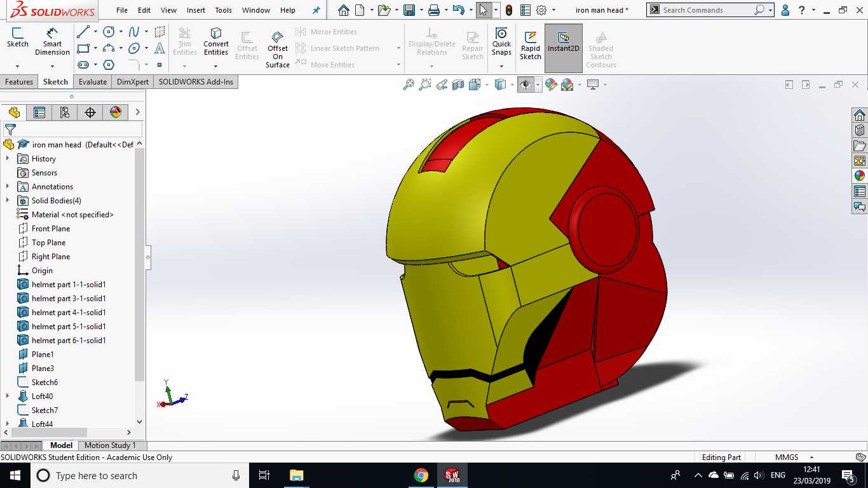Viewport: 868px width, 488px height.
Task: Select the Spline tool
Action: pyautogui.click(x=134, y=32)
